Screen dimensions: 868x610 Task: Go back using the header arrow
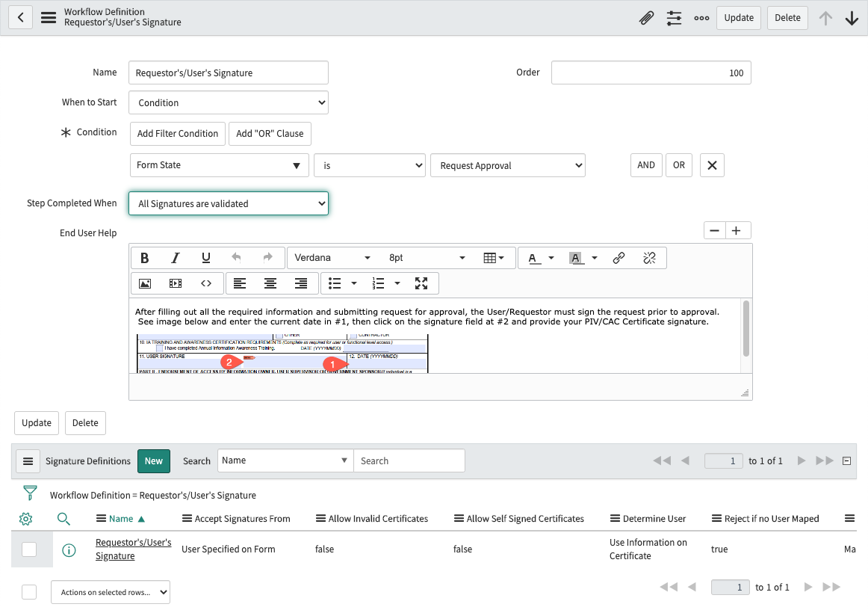(x=20, y=17)
